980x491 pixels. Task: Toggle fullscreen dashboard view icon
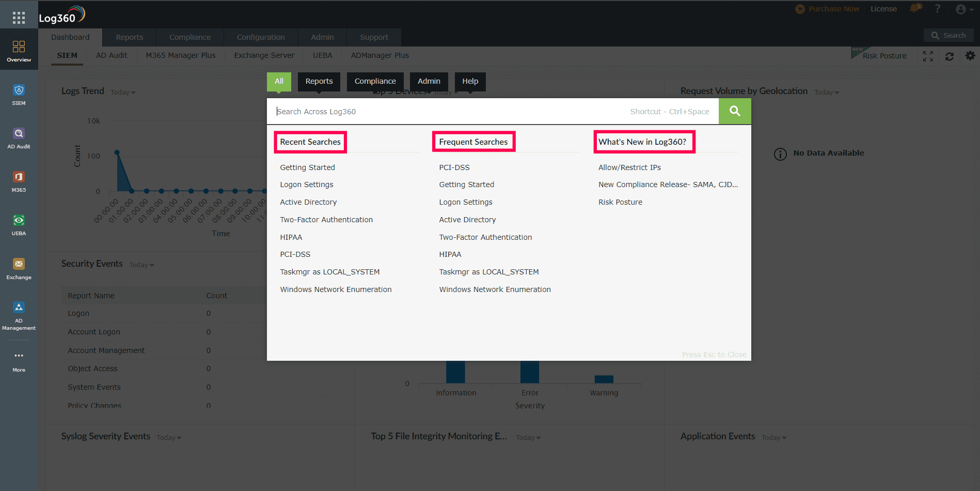(x=928, y=56)
